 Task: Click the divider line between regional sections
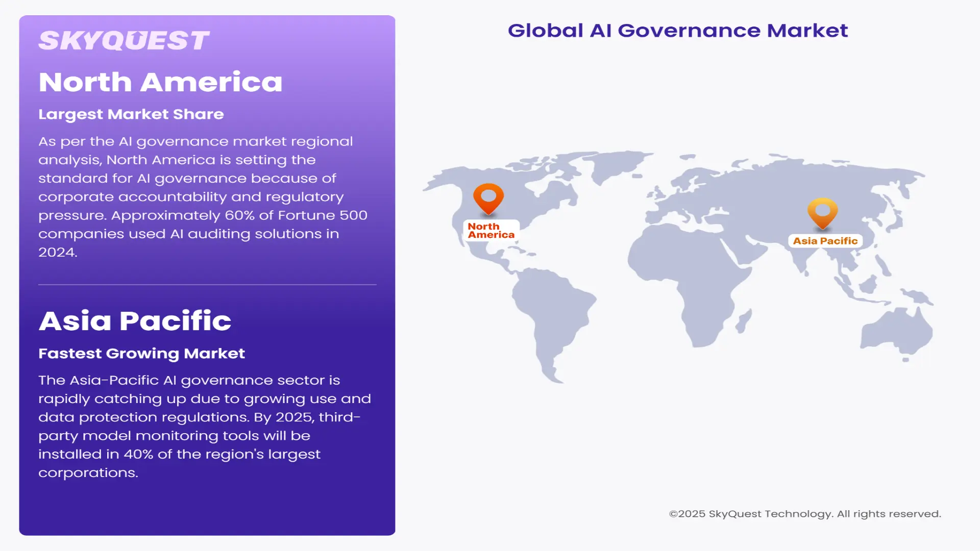(x=207, y=286)
